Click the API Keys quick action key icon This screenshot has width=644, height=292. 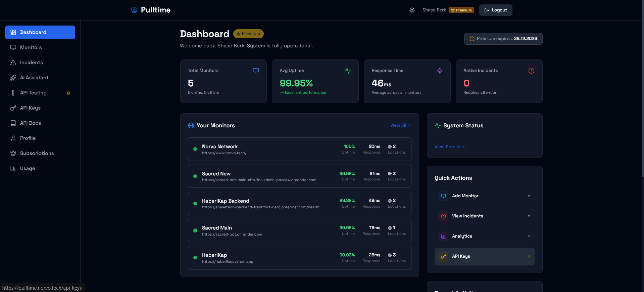coord(443,256)
